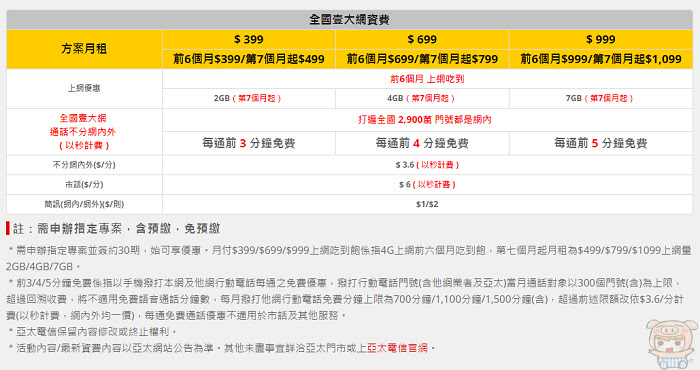This screenshot has height=370, width=700.
Task: Click the $1/$2 SMS rate cell
Action: (x=427, y=204)
